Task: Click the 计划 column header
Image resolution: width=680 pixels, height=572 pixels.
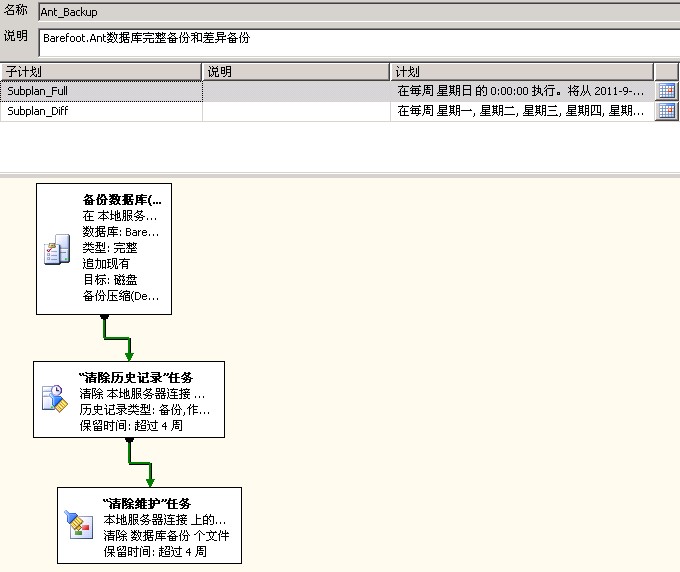Action: click(x=520, y=72)
